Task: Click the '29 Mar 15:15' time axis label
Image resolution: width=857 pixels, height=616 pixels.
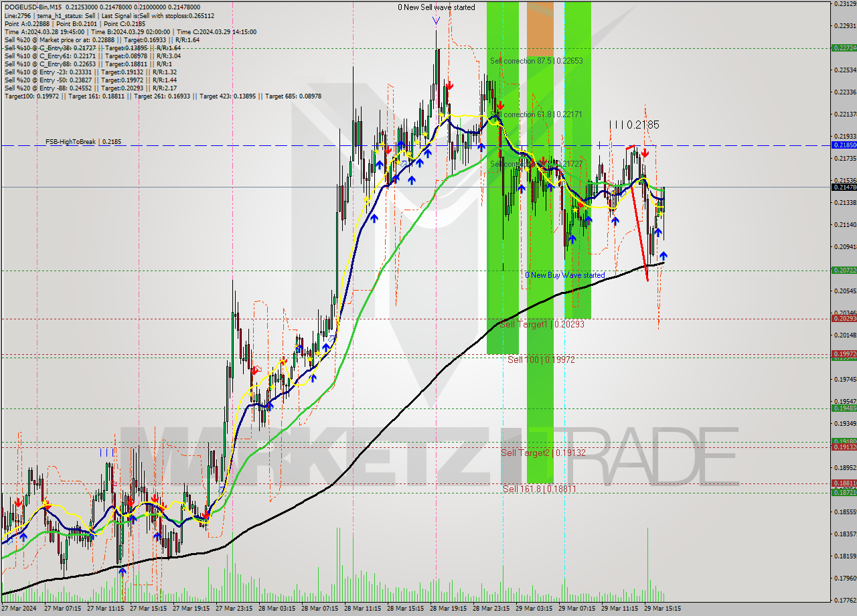Action: (x=663, y=609)
